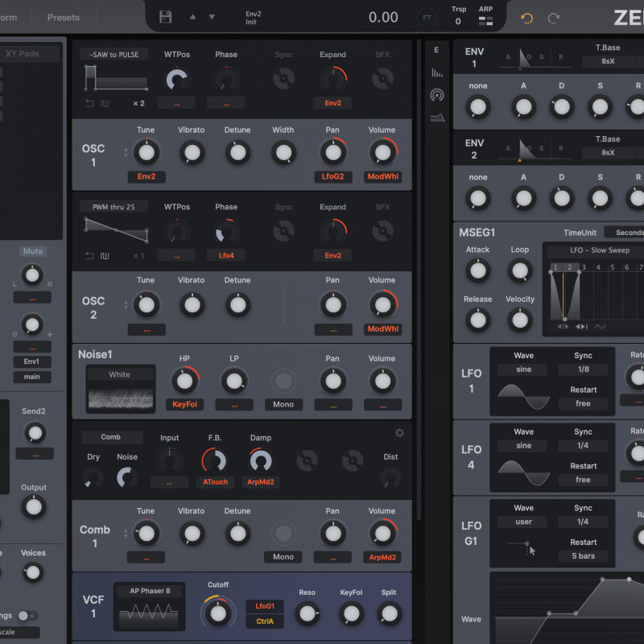Screen dimensions: 644x644
Task: Click the redo arrow icon
Action: tap(554, 18)
